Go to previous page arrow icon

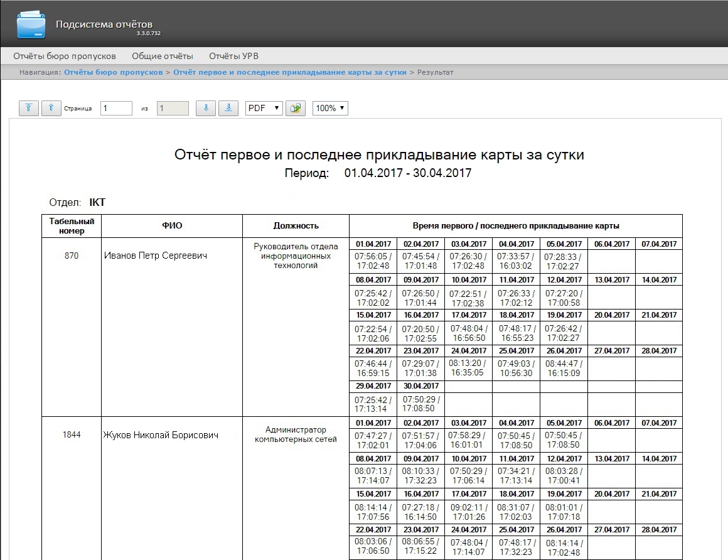tap(51, 108)
